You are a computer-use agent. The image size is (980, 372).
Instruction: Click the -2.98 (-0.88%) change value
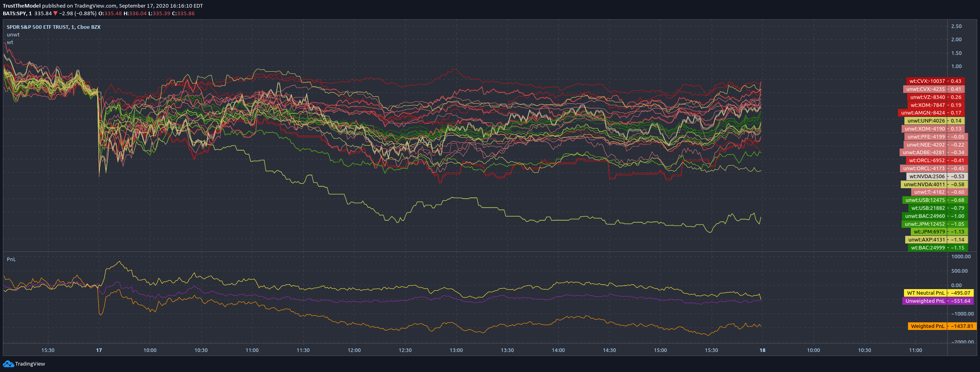78,13
